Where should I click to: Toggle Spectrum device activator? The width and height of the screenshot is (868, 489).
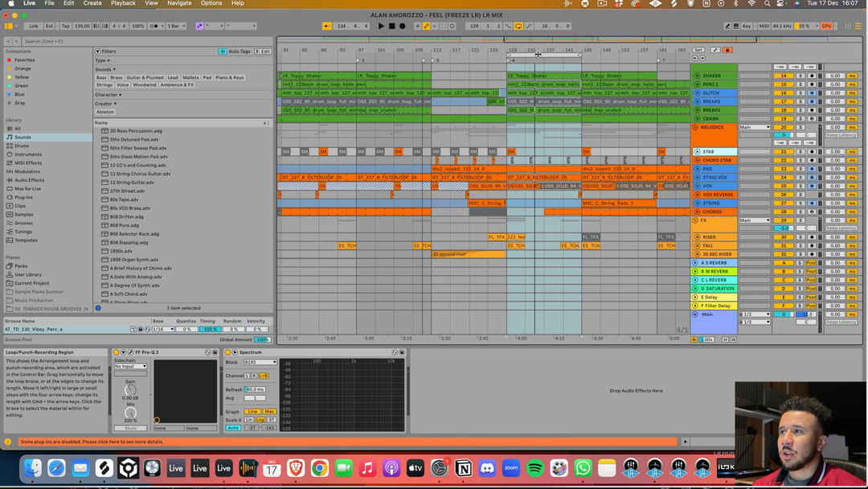pyautogui.click(x=227, y=352)
